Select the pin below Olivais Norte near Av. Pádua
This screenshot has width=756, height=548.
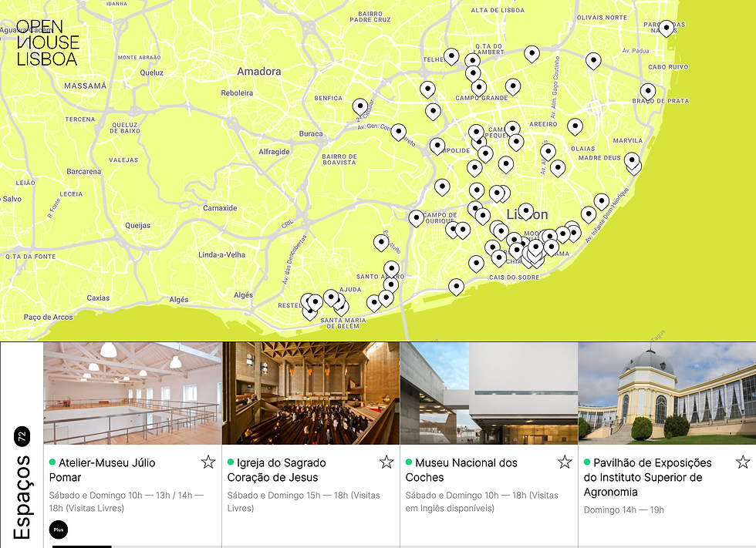(x=593, y=62)
